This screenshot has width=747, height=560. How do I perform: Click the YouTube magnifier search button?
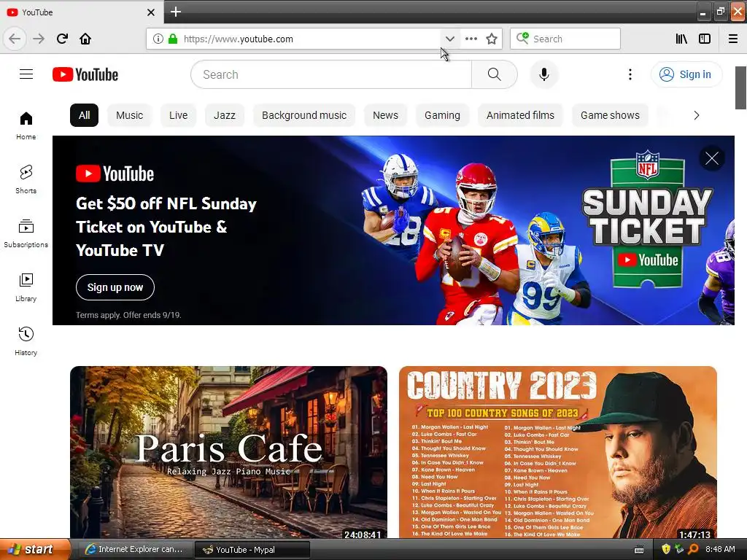[x=495, y=74]
